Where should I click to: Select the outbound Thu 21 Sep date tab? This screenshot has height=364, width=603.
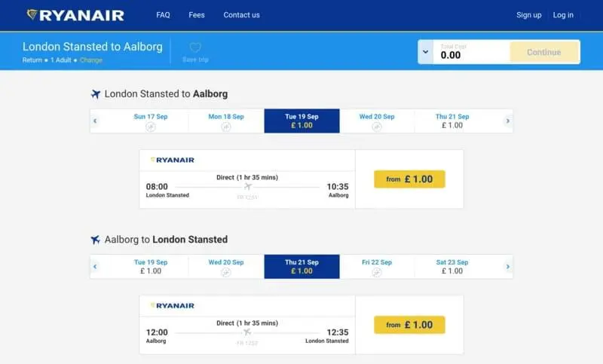452,121
